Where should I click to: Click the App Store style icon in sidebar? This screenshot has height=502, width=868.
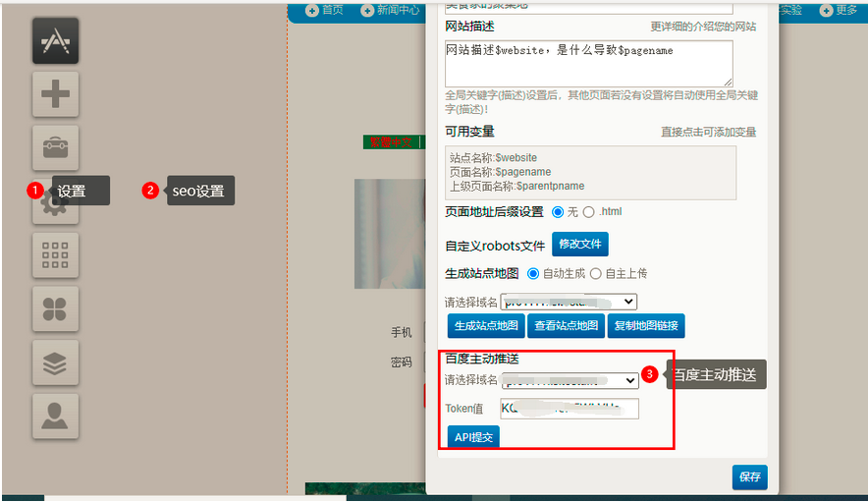[x=55, y=41]
